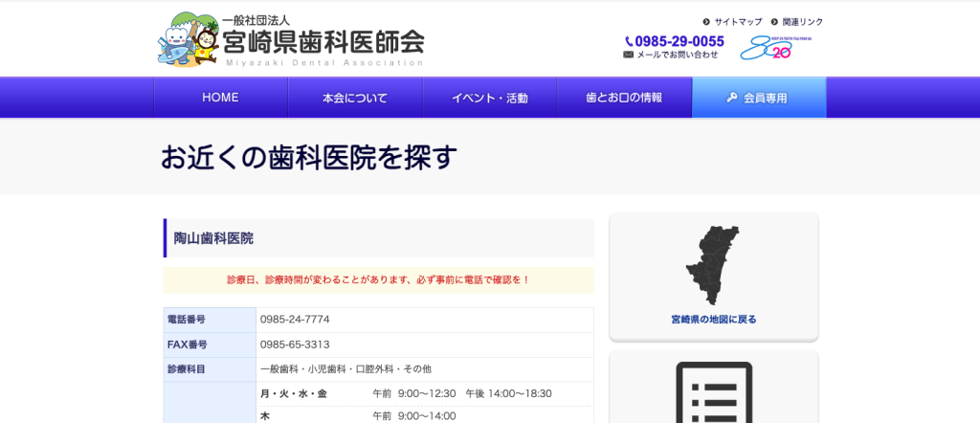Viewport: 980px width, 423px height.
Task: Click the wrench icon in 会員専用 tab
Action: tap(732, 98)
